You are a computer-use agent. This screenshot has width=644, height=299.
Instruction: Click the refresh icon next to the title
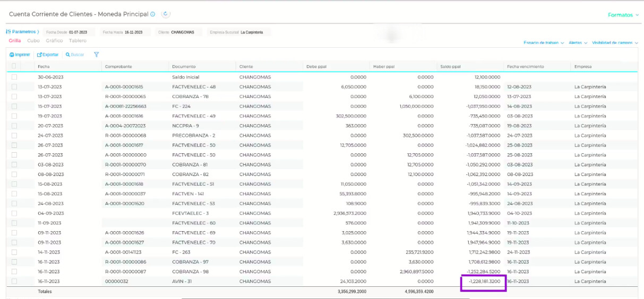click(165, 14)
